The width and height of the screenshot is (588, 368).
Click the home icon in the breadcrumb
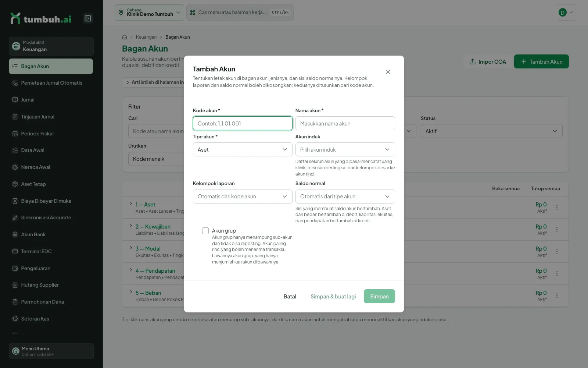point(125,37)
